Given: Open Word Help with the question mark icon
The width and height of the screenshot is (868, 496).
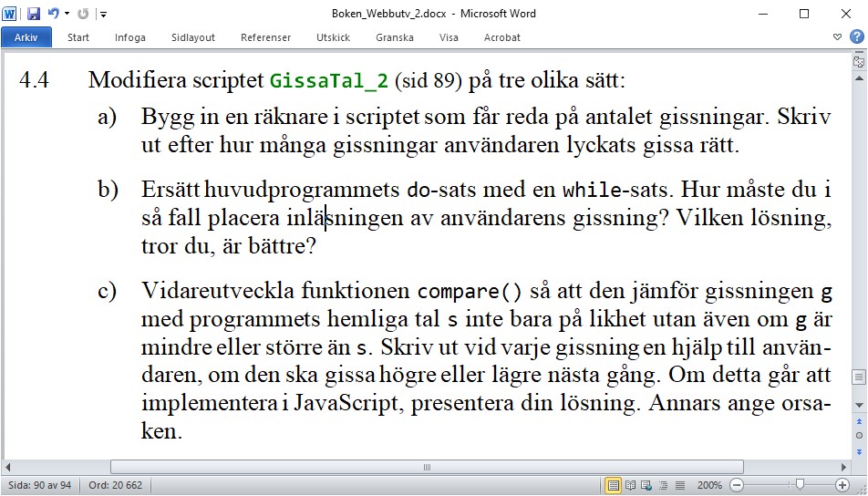Looking at the screenshot, I should 855,37.
